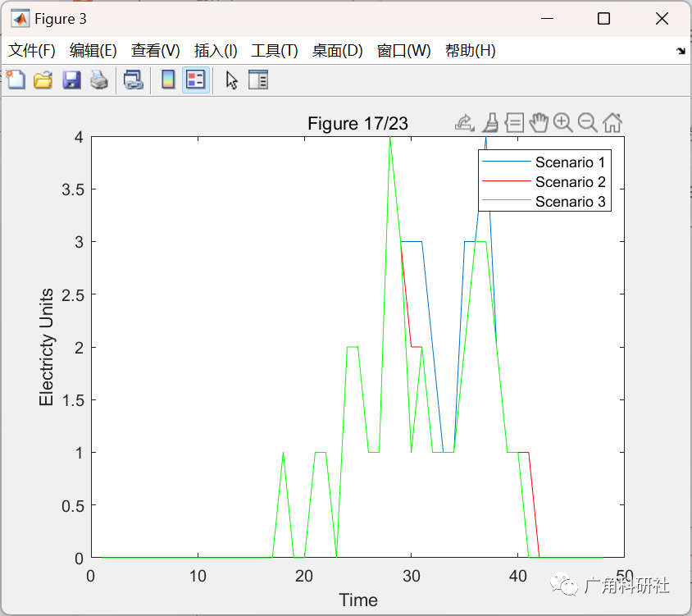
Task: Minimize the Figure 3 window
Action: 547,19
